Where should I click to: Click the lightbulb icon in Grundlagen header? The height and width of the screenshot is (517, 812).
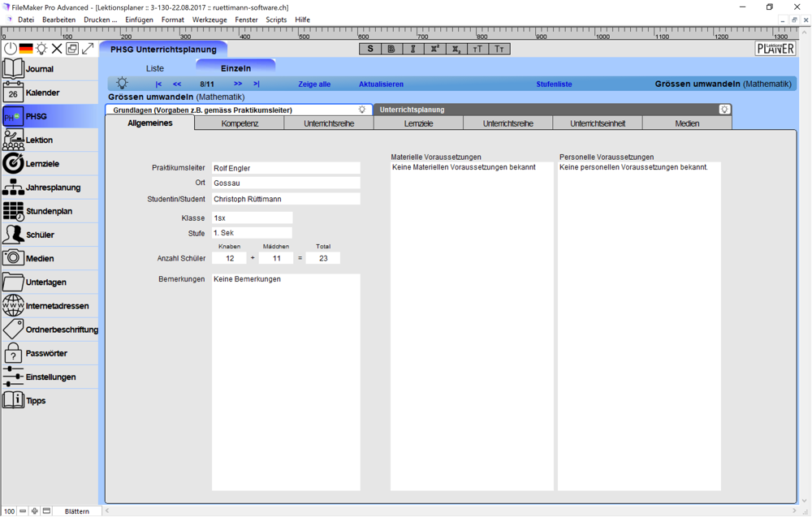pyautogui.click(x=362, y=110)
